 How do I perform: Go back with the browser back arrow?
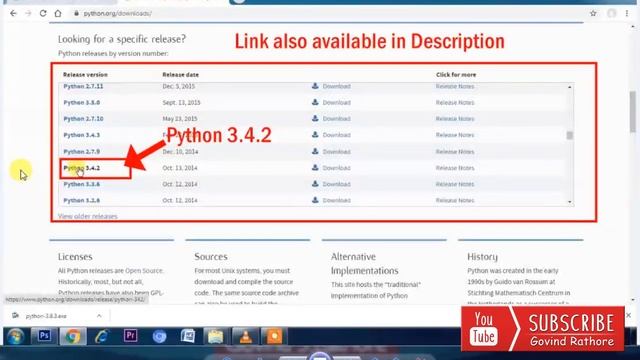coord(13,13)
